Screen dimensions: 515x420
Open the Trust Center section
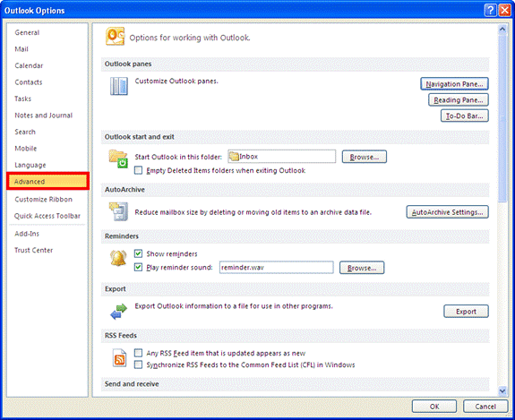pos(33,250)
